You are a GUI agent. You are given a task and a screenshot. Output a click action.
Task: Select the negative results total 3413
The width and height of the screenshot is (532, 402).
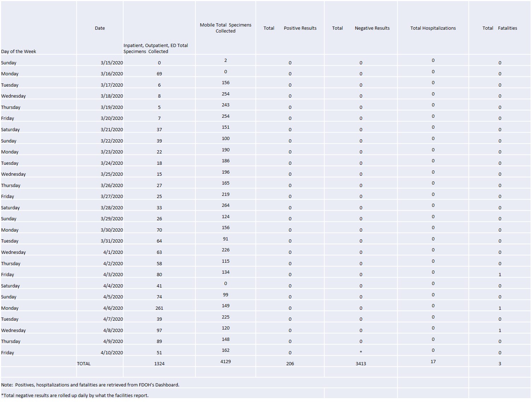361,363
